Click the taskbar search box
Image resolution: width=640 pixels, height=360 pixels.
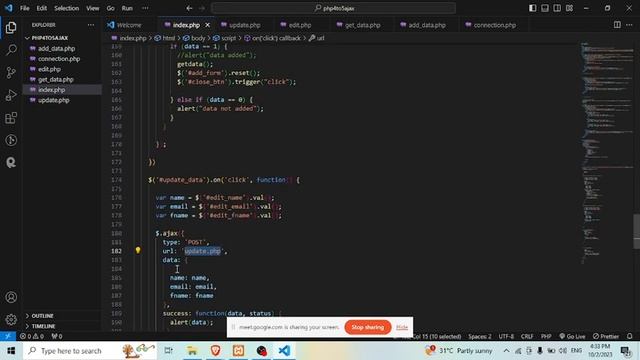pyautogui.click(x=90, y=351)
